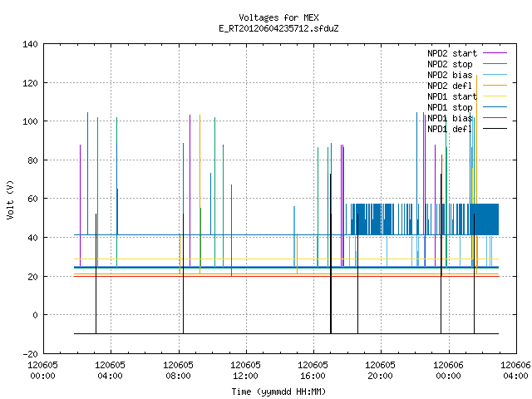Click the light blue NPD2 bias spike near 15:00
The height and width of the screenshot is (399, 532).
[x=294, y=236]
